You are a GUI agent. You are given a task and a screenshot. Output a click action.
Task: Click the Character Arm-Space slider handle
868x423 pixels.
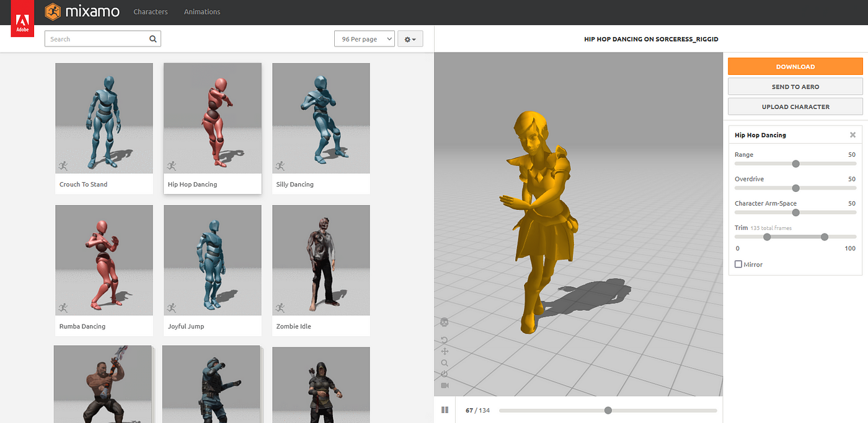pyautogui.click(x=795, y=212)
